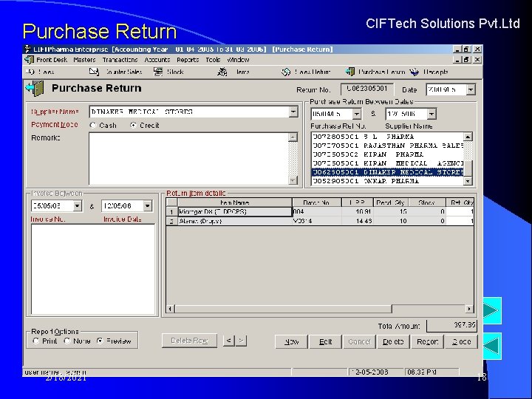Open the Purchase Return to-date dropdown

click(x=432, y=114)
